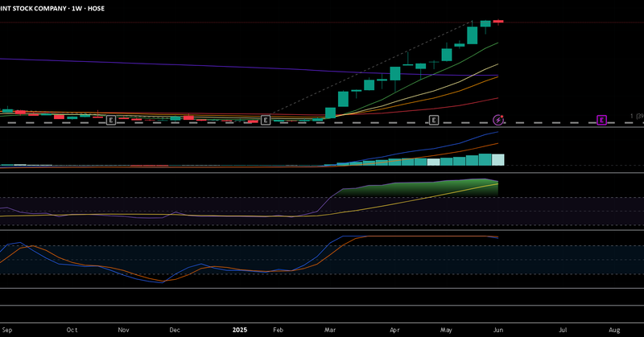Click the May label on the time axis
Viewport: 644px width, 337px height.
coord(447,330)
